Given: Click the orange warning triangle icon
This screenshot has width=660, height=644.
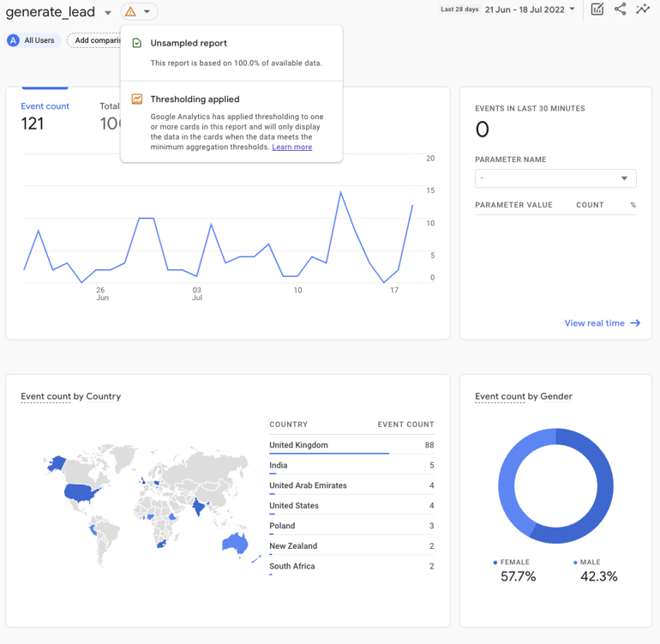Looking at the screenshot, I should tap(130, 12).
